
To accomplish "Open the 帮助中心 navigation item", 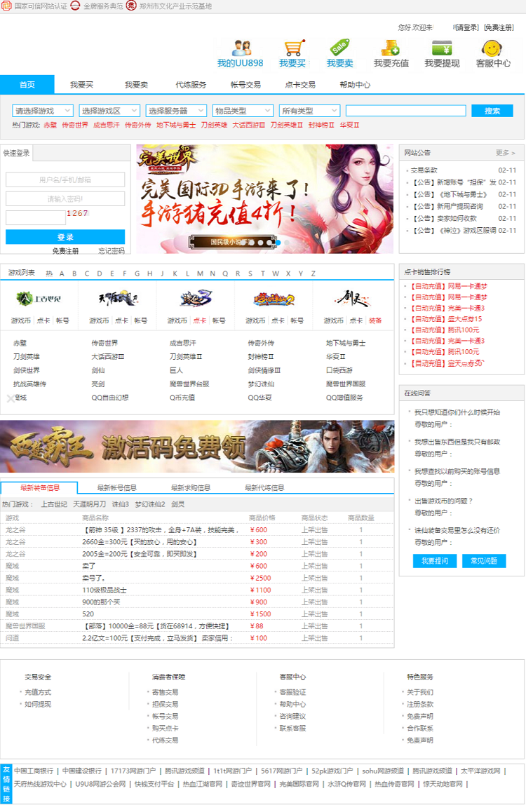I will pyautogui.click(x=355, y=85).
